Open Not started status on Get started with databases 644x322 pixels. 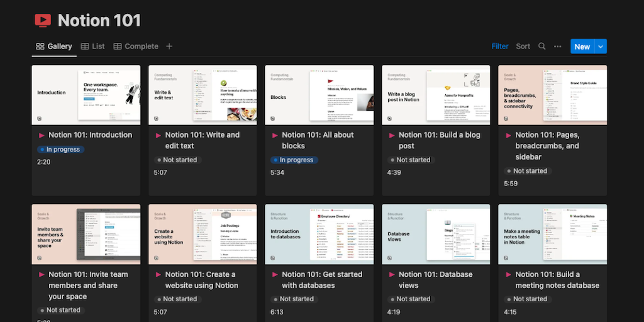pos(294,299)
